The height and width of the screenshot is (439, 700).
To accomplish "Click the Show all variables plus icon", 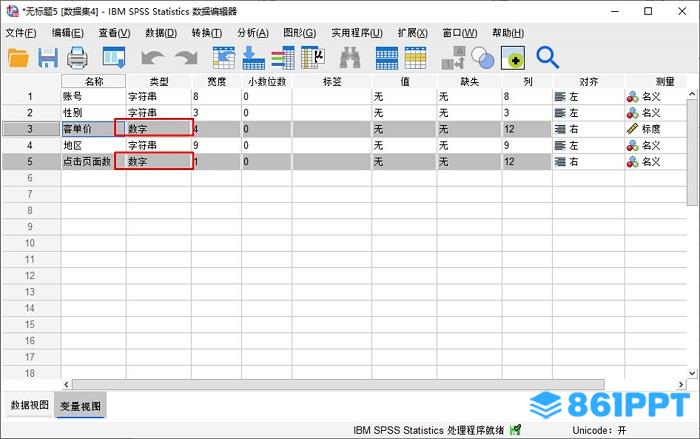I will 513,58.
